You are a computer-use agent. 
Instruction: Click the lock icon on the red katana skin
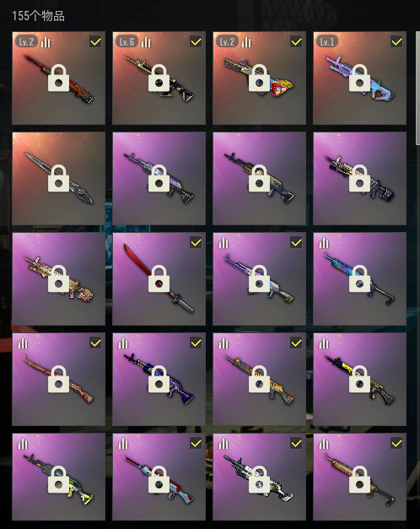pyautogui.click(x=159, y=278)
